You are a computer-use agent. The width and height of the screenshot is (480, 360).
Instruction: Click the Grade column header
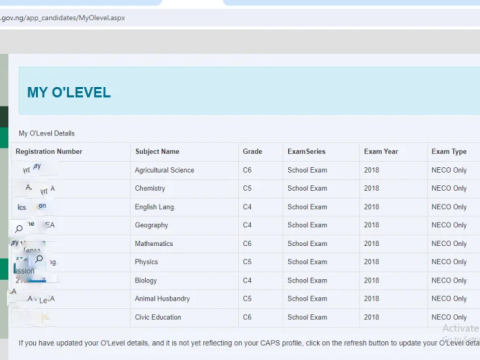252,151
